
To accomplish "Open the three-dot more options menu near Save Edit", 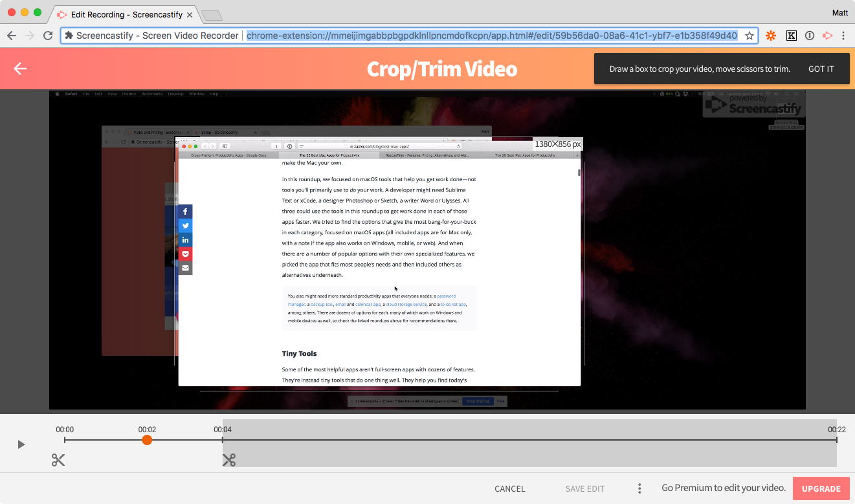I will [639, 488].
